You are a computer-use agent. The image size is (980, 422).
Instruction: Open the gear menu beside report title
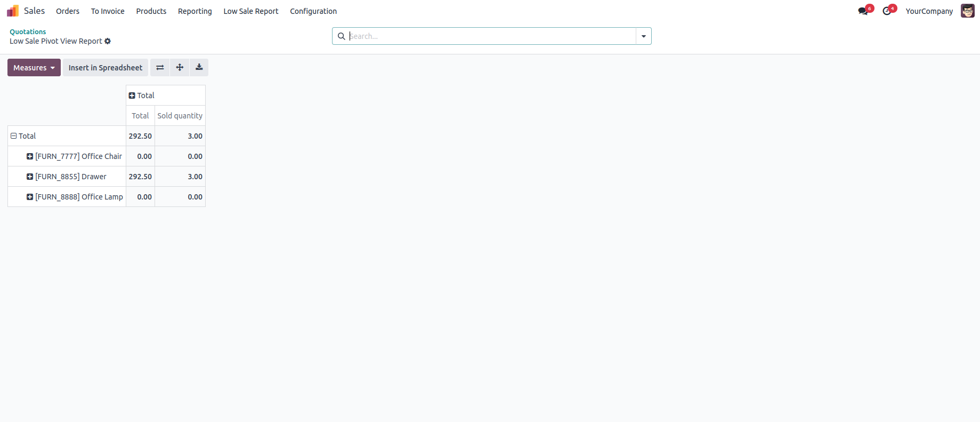(108, 41)
